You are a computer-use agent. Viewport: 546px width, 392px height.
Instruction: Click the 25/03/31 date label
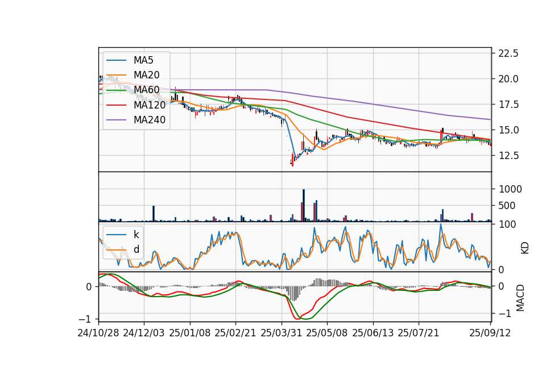[281, 333]
